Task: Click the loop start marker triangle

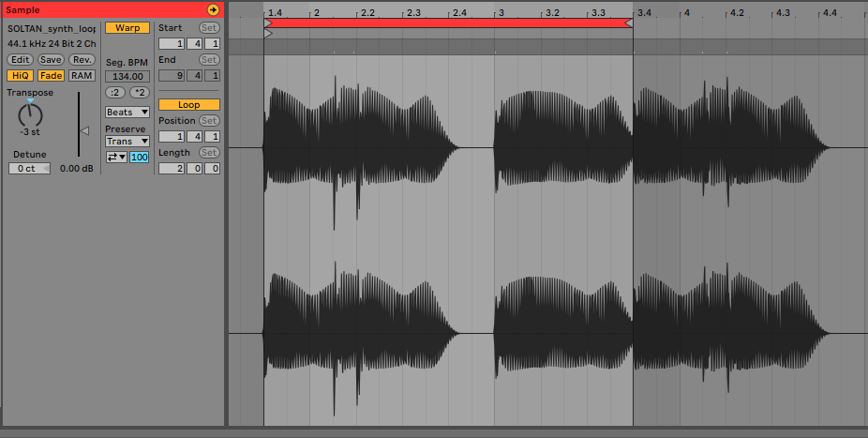Action: click(x=268, y=23)
